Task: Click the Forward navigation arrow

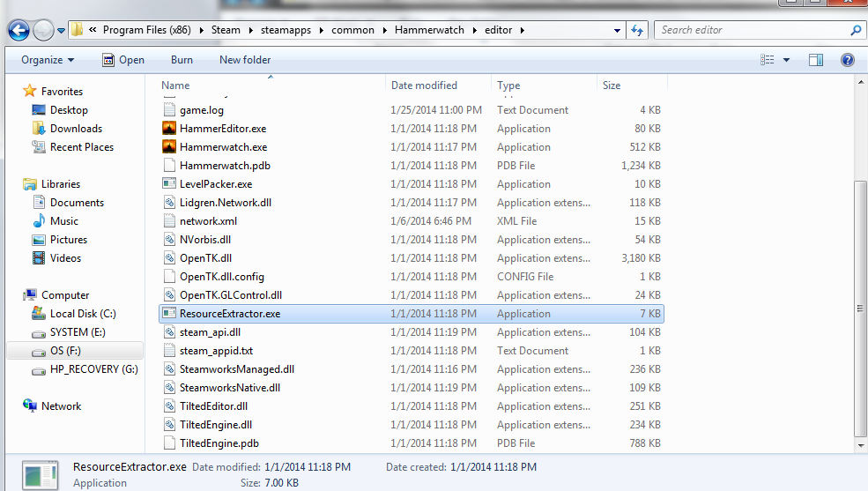Action: coord(43,30)
